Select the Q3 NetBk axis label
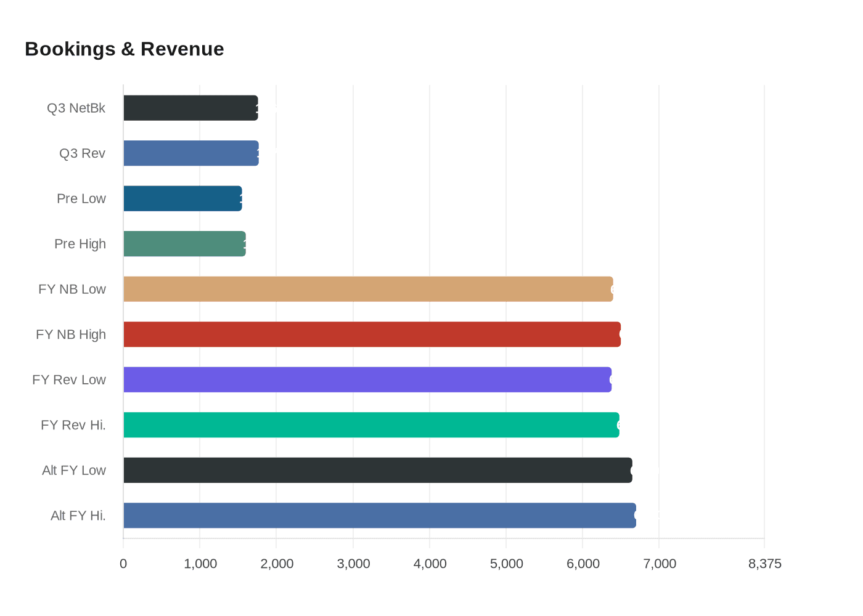 pyautogui.click(x=76, y=107)
